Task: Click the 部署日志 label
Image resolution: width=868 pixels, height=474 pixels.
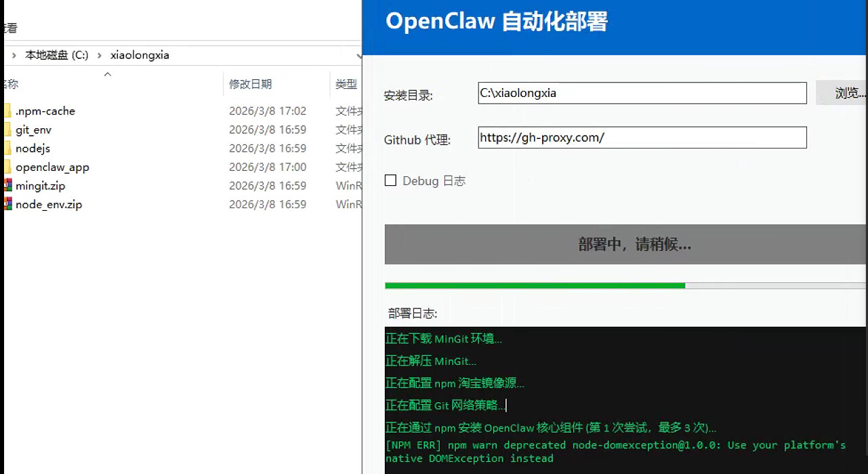Action: tap(413, 313)
